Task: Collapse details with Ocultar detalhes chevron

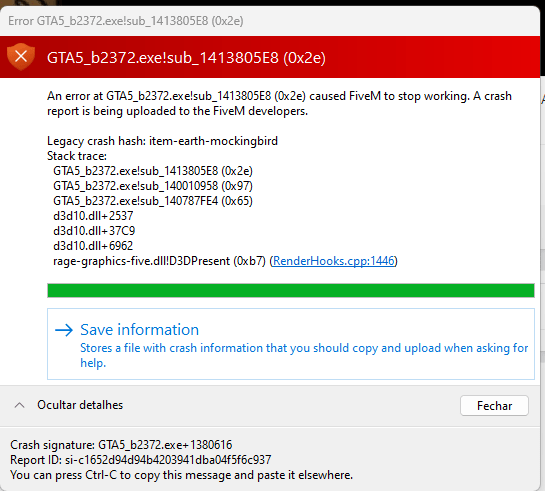Action: (19, 405)
